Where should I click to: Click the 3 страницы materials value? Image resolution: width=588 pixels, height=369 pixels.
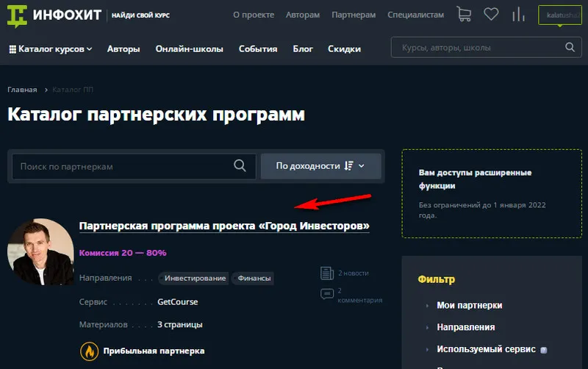point(179,324)
